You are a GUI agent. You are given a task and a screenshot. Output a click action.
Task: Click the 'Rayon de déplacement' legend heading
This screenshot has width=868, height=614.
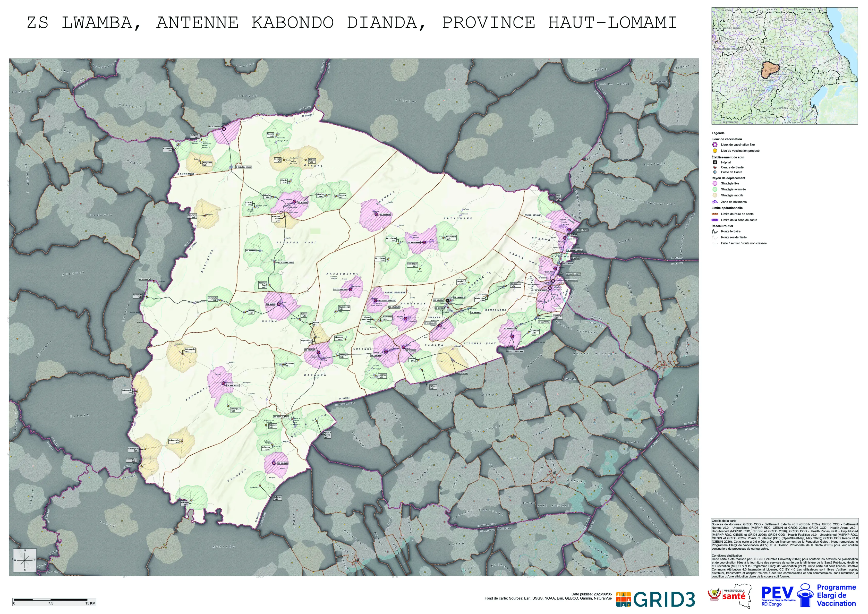(728, 178)
